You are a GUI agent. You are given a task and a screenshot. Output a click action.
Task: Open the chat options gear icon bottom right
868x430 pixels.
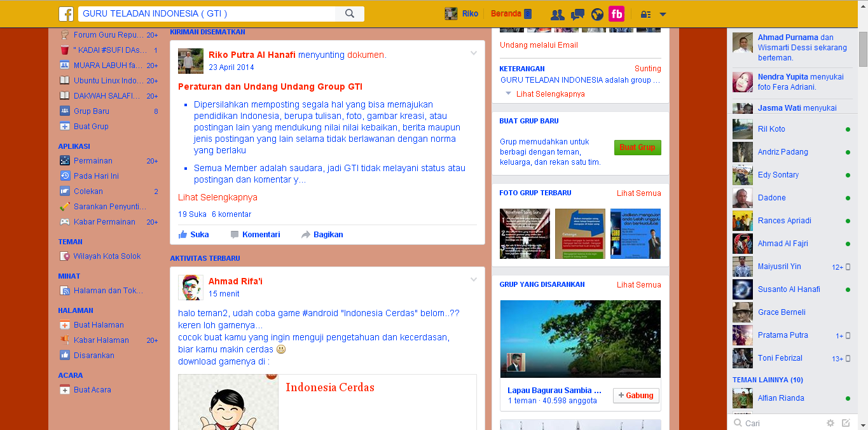830,422
